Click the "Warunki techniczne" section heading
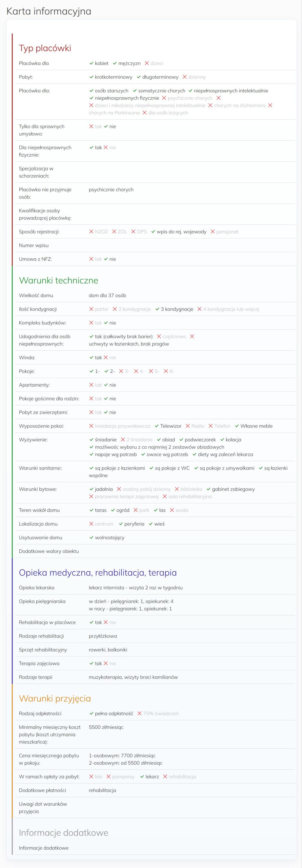 pyautogui.click(x=59, y=280)
